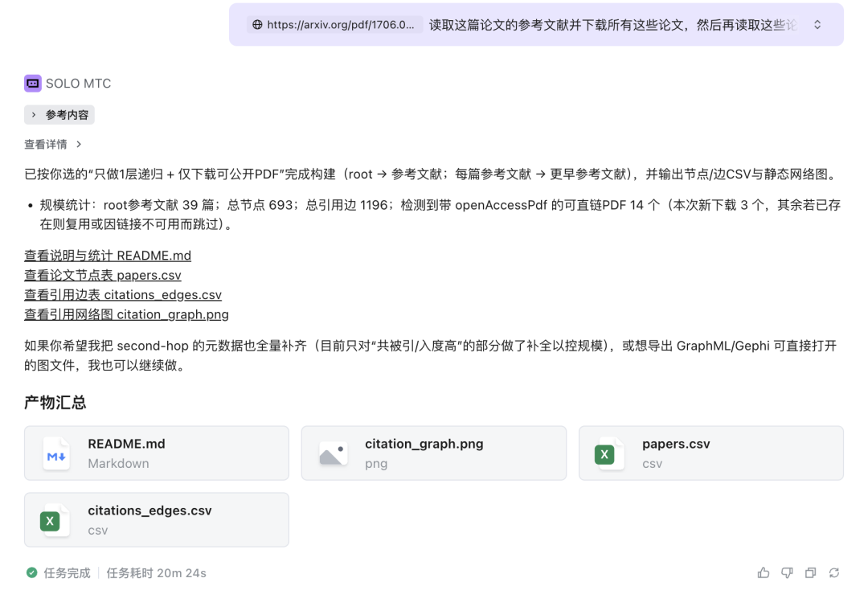Open the 查看引用网络图 citation_graph.png link
Image resolution: width=868 pixels, height=611 pixels.
(126, 314)
